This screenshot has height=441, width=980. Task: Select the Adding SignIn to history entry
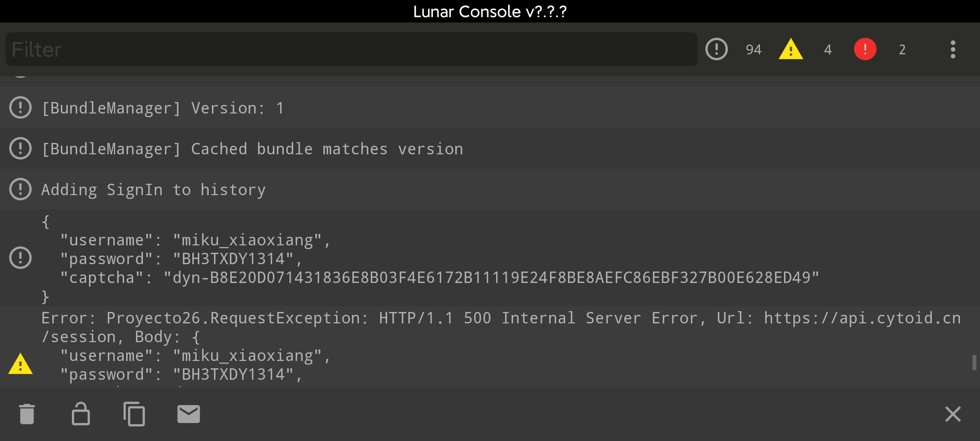pos(490,189)
